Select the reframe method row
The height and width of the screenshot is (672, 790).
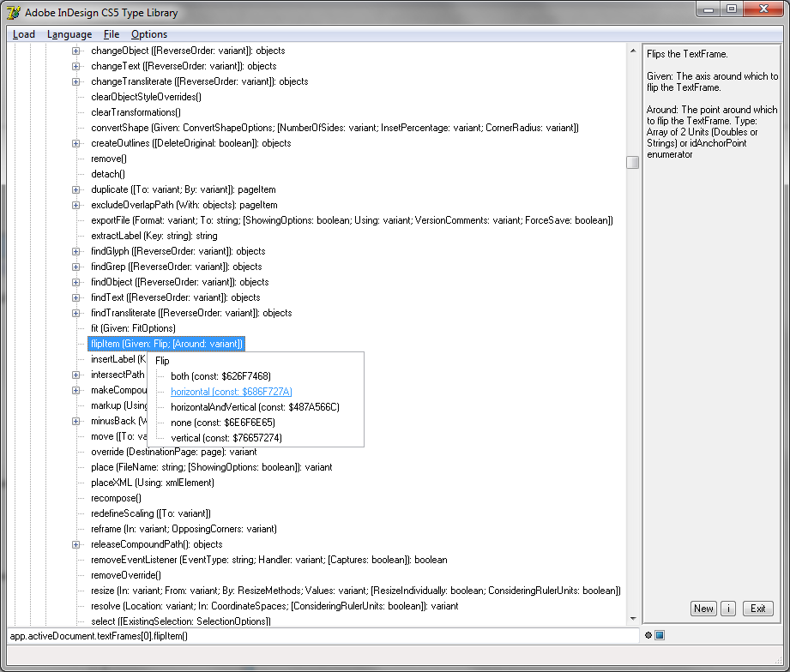point(184,529)
